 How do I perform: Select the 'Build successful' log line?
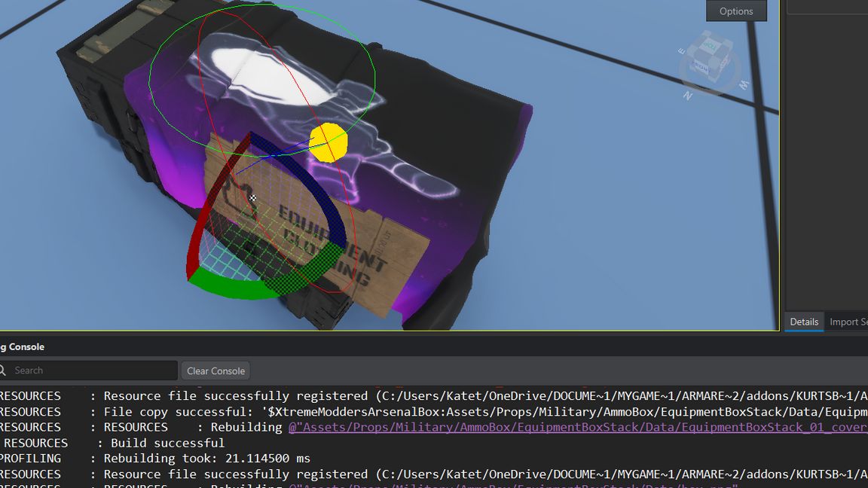[x=164, y=443]
